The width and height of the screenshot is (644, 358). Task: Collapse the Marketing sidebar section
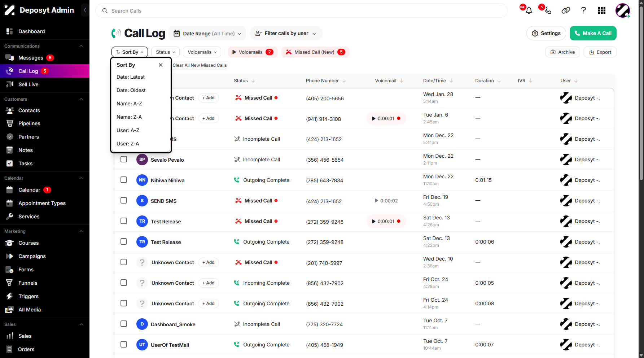pyautogui.click(x=81, y=231)
